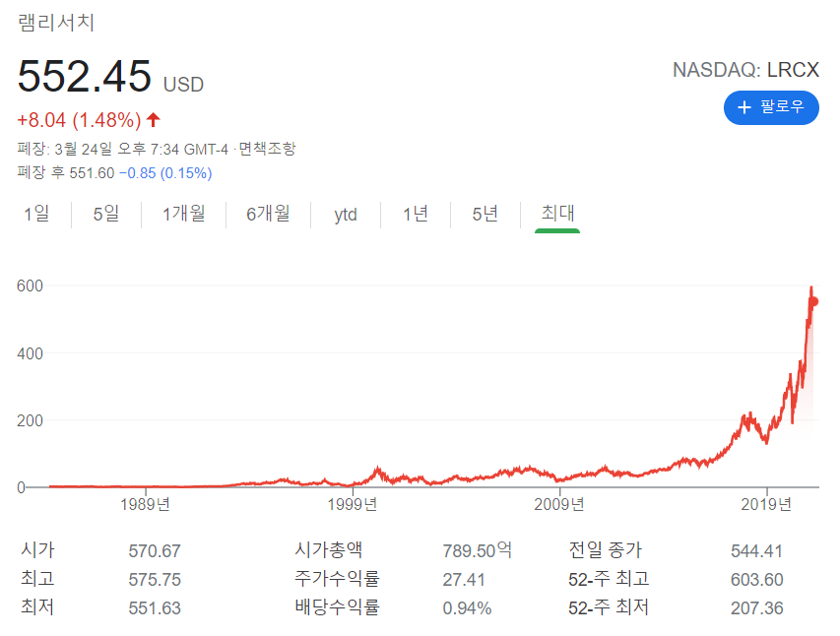The width and height of the screenshot is (840, 636).
Task: Switch to the 1일 chart period
Action: pos(36,214)
